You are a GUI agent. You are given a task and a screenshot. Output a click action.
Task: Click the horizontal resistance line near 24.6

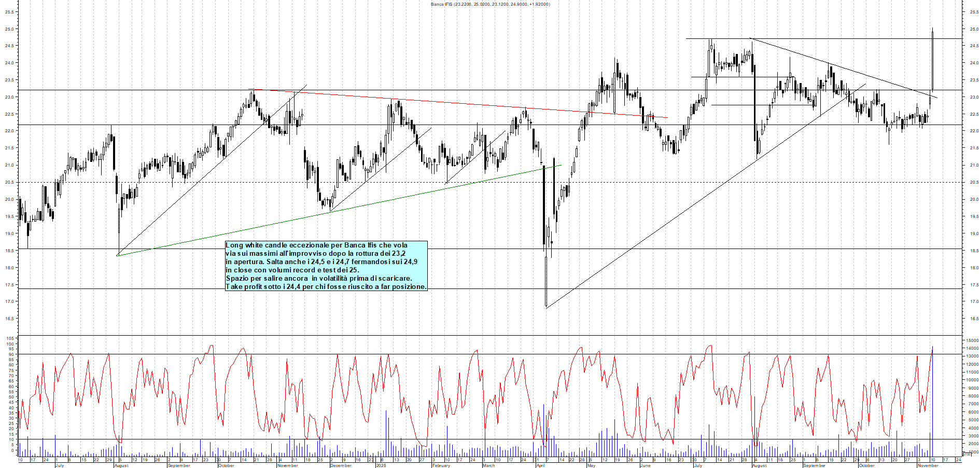point(830,38)
